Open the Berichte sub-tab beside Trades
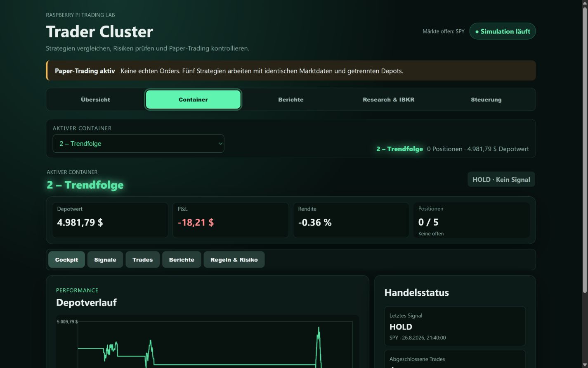 pyautogui.click(x=182, y=260)
